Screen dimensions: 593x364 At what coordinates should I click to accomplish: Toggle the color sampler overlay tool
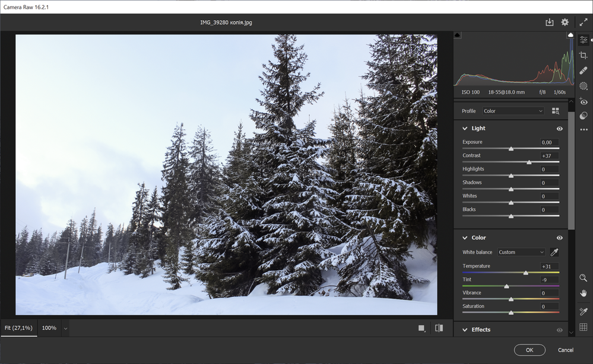pyautogui.click(x=584, y=311)
